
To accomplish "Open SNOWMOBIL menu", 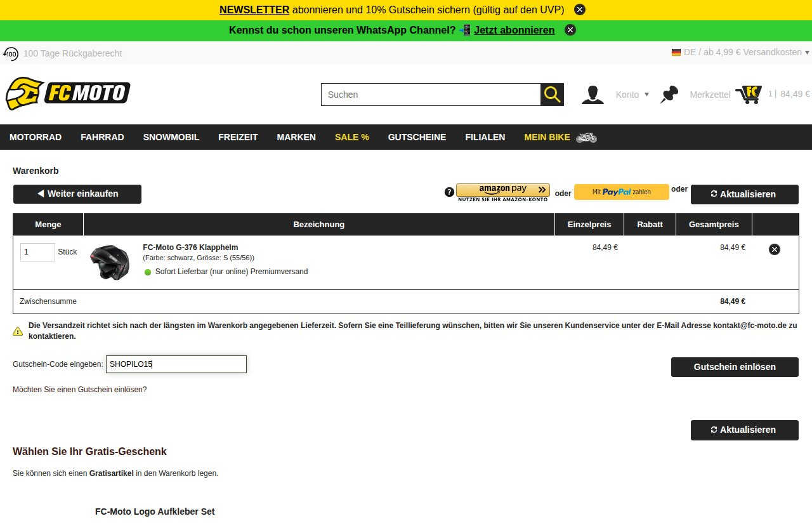I will [171, 137].
